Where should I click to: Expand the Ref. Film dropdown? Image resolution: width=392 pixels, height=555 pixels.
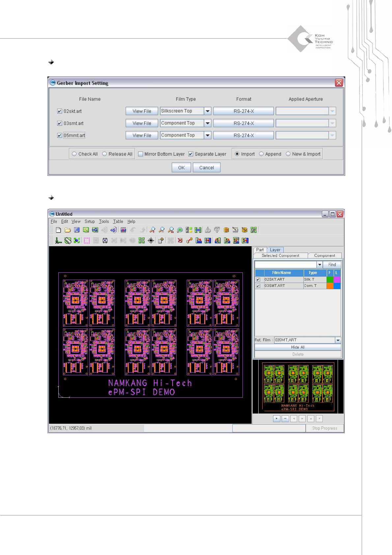[x=338, y=340]
